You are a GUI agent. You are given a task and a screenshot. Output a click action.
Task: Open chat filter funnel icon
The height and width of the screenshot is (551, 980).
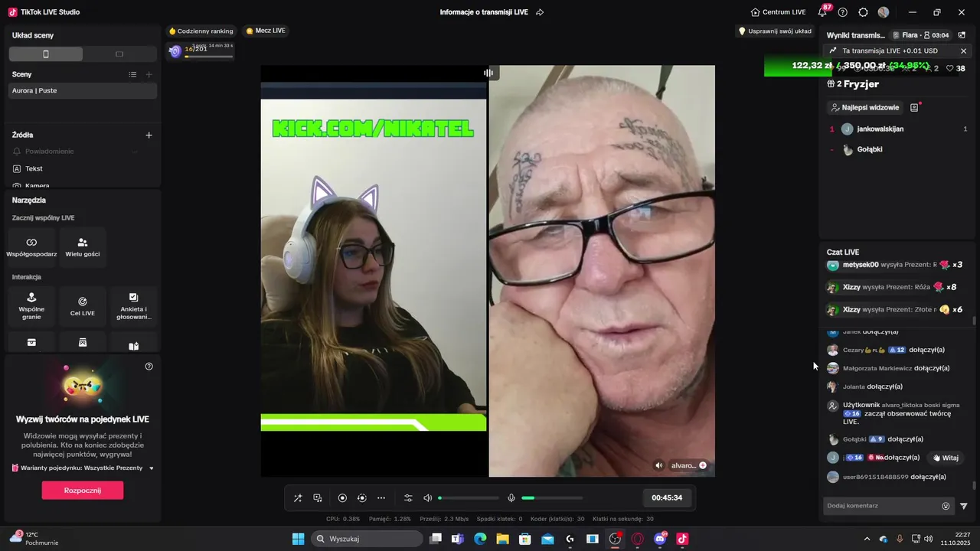(964, 506)
